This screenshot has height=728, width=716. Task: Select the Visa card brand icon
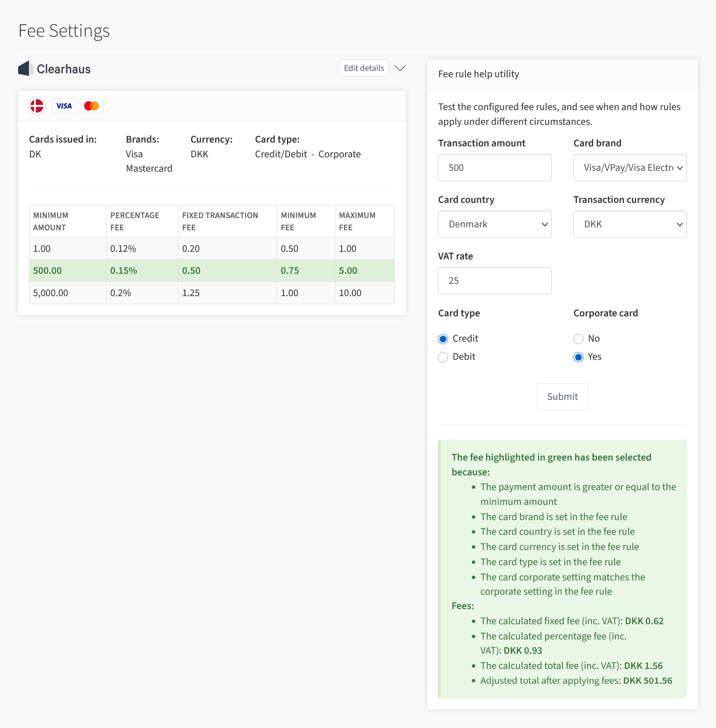tap(64, 105)
